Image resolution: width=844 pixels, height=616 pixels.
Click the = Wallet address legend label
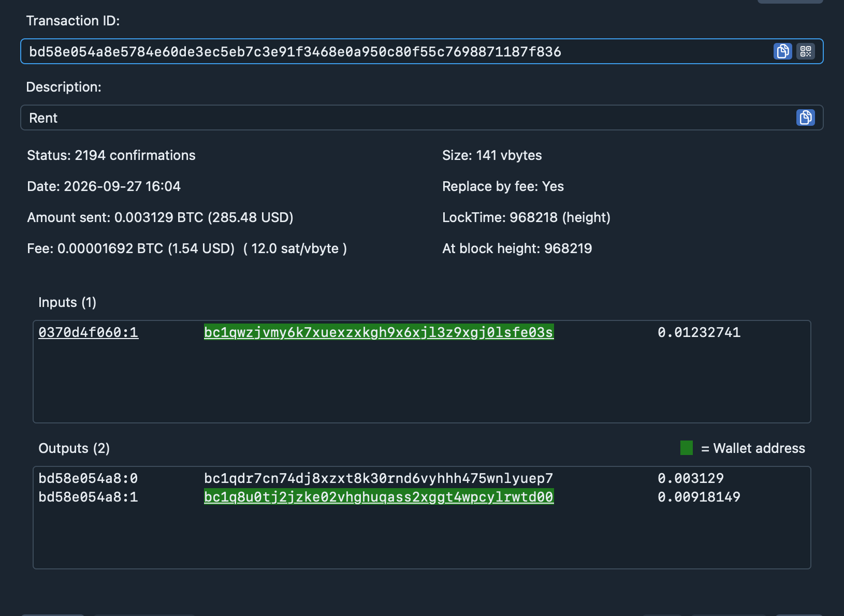pos(753,448)
